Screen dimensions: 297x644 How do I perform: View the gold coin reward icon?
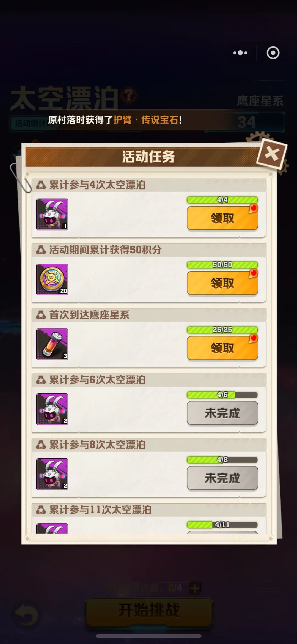(x=52, y=279)
